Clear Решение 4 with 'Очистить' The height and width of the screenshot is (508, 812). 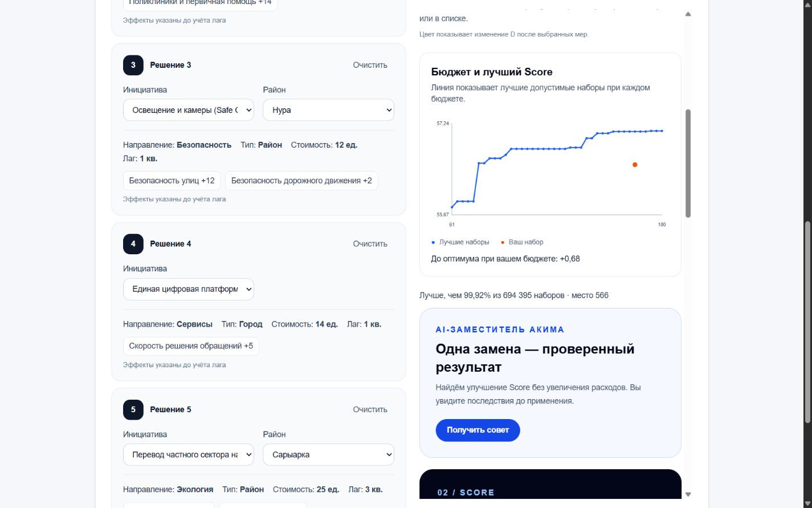pyautogui.click(x=370, y=244)
